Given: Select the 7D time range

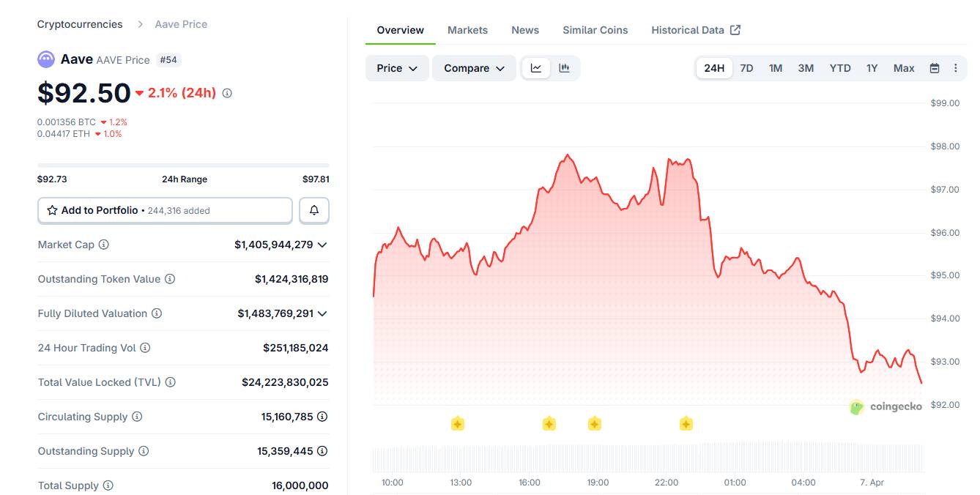Looking at the screenshot, I should click(x=746, y=68).
